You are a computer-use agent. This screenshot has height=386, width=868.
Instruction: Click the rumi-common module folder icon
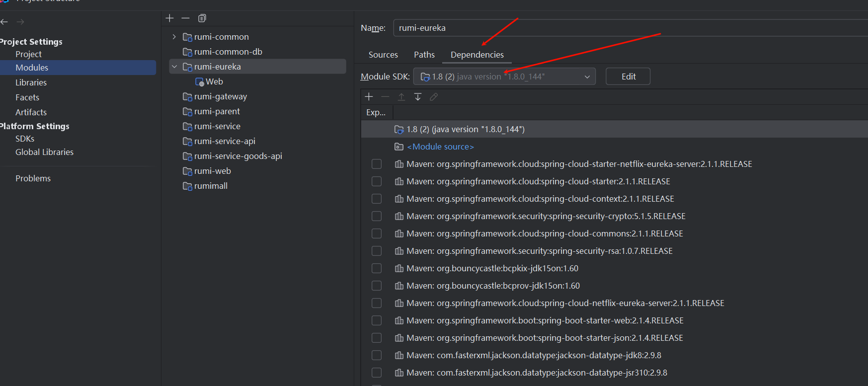pos(187,37)
